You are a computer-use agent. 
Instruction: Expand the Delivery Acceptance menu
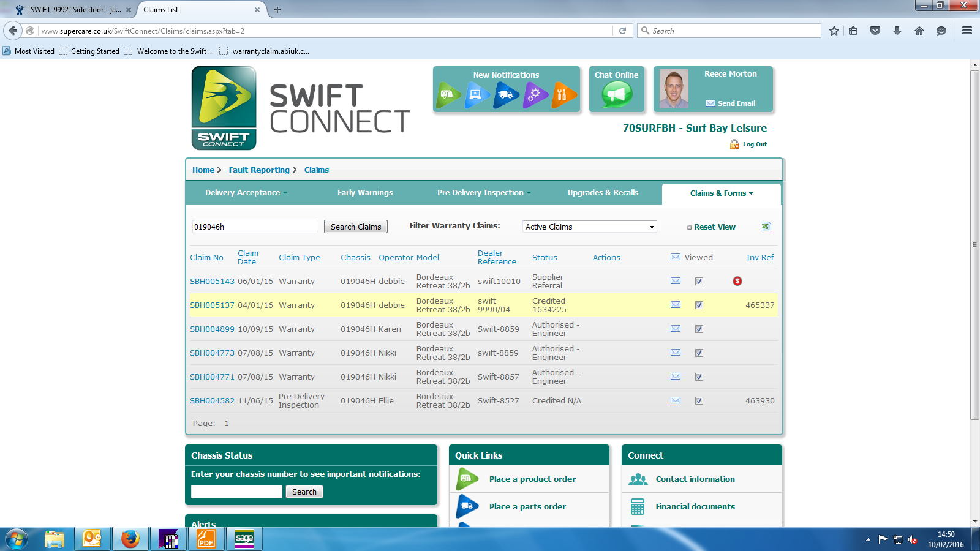tap(246, 193)
